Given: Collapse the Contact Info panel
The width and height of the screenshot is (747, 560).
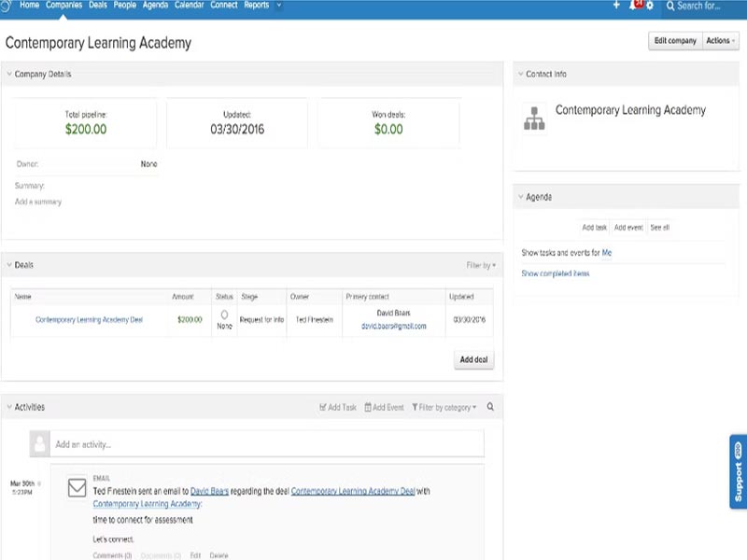Looking at the screenshot, I should coord(520,75).
